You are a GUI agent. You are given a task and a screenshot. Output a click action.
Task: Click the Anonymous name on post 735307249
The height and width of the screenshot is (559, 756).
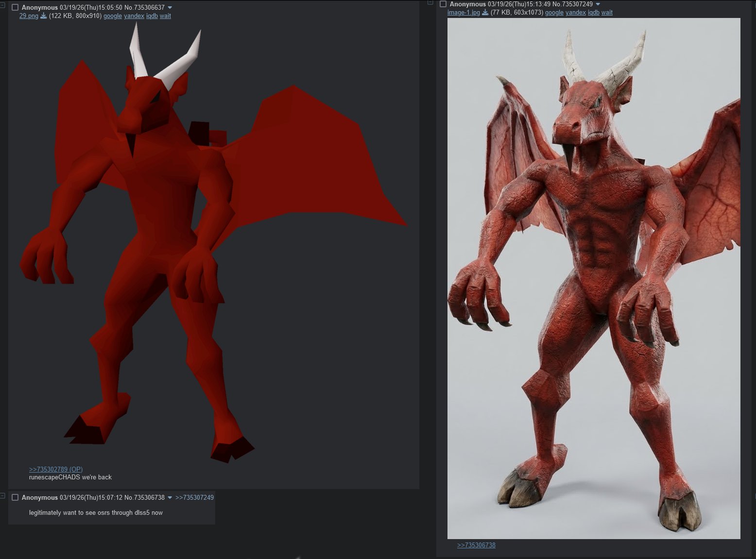[x=468, y=4]
